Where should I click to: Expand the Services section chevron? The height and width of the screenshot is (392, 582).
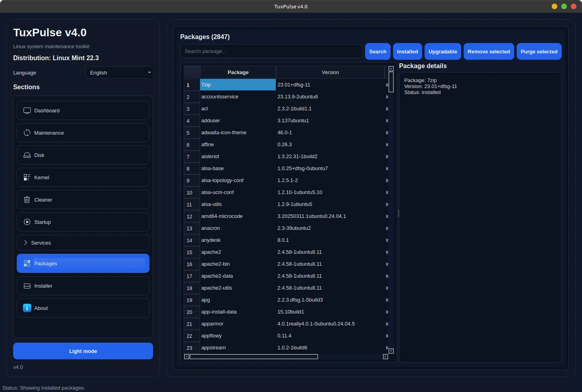pyautogui.click(x=26, y=243)
